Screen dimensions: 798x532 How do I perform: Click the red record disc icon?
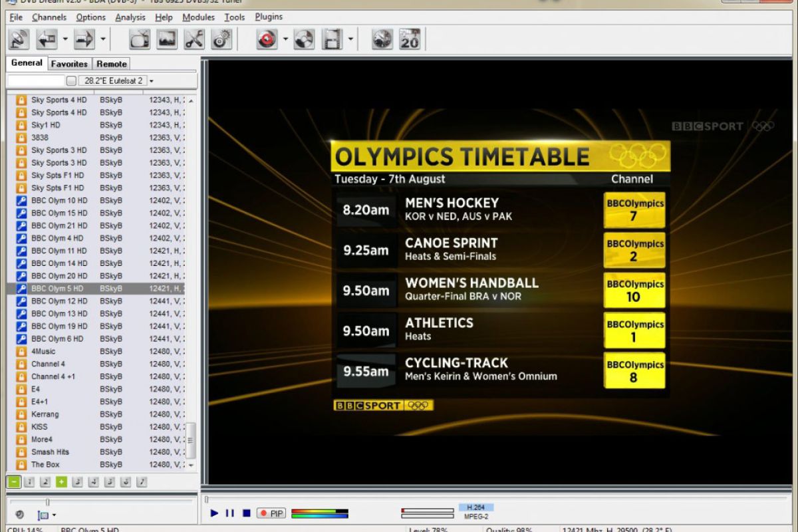267,40
